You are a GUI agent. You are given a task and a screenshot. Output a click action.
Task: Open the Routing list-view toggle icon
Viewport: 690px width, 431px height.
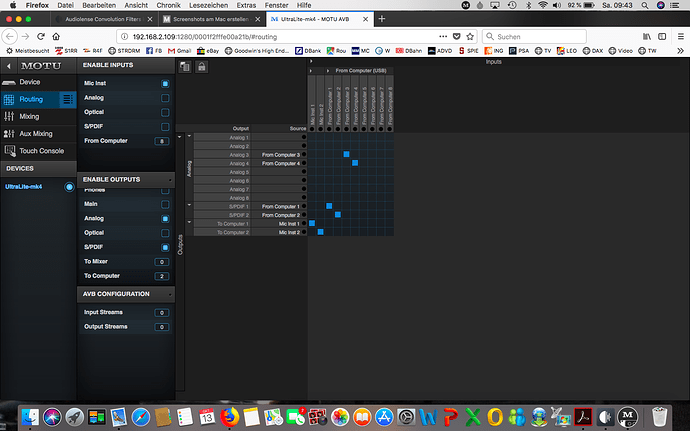click(x=67, y=99)
